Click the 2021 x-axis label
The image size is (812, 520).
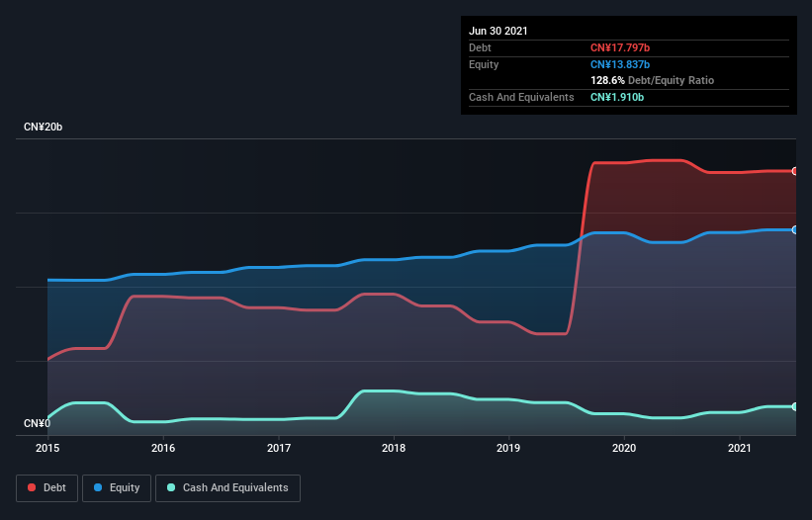[x=740, y=448]
